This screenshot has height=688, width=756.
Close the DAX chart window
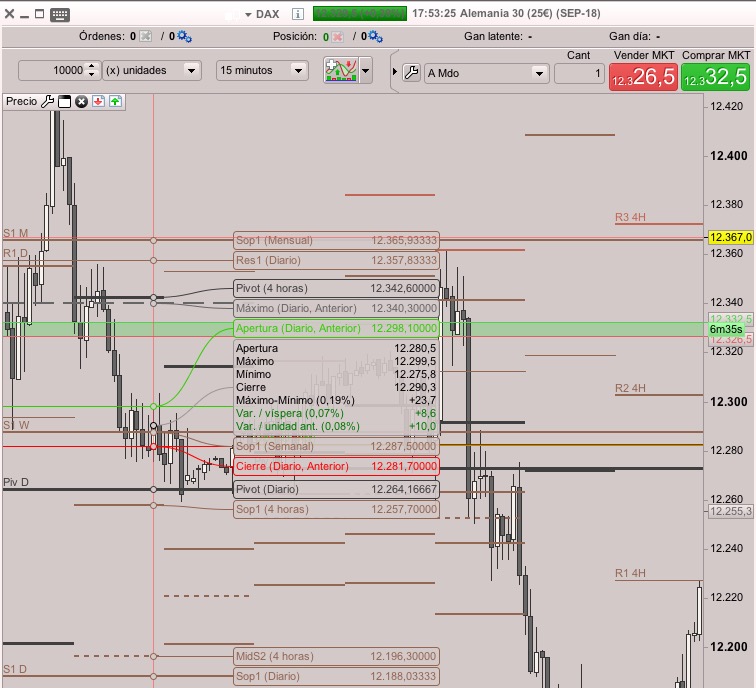[x=9, y=14]
